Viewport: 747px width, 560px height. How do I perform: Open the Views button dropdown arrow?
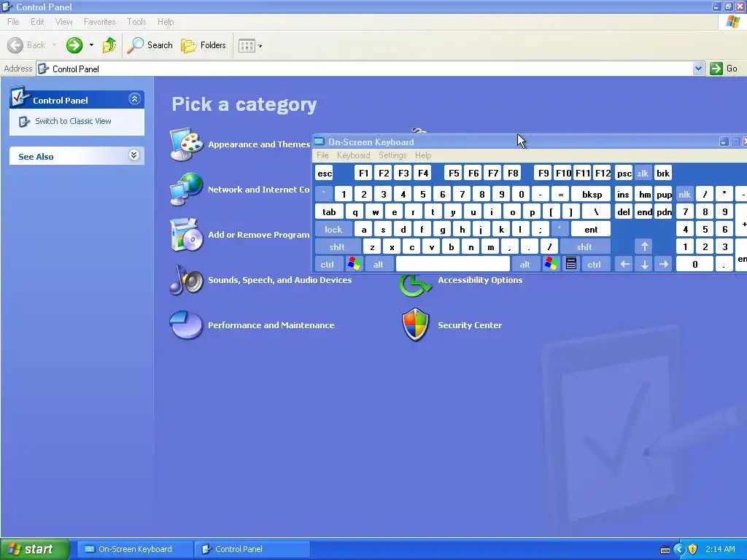tap(260, 46)
